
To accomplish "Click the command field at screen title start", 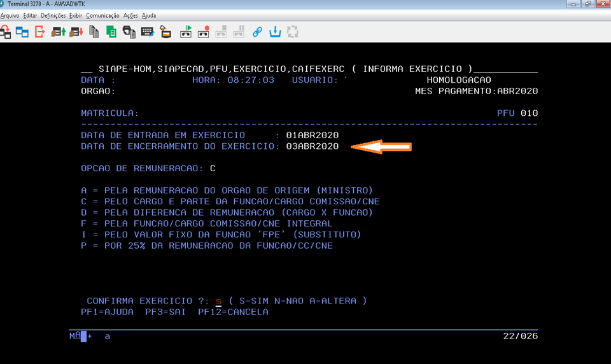I will pos(87,69).
